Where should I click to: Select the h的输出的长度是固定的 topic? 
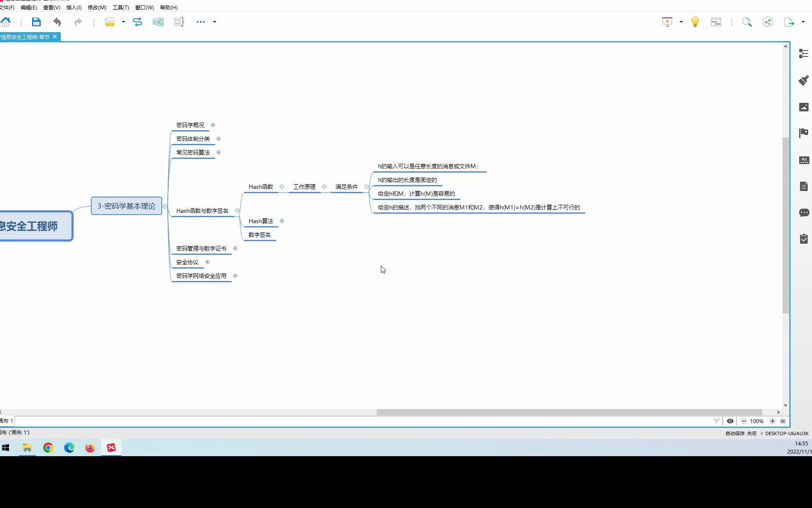(x=407, y=180)
